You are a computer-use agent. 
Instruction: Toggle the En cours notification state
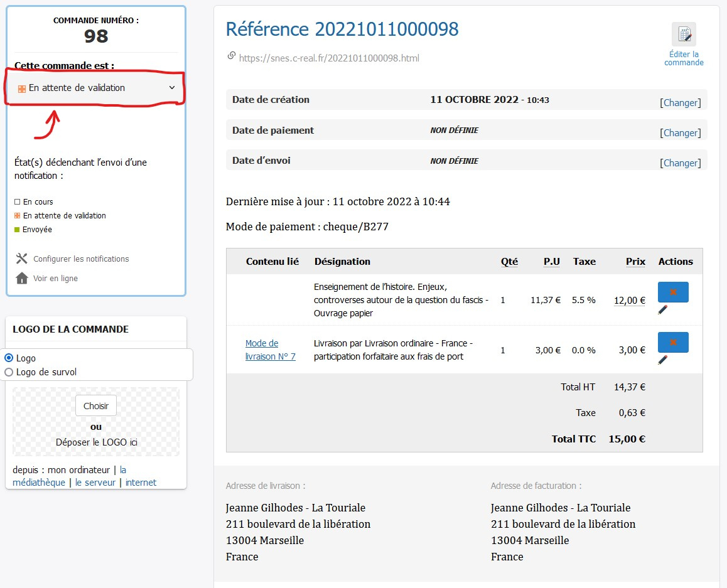17,202
